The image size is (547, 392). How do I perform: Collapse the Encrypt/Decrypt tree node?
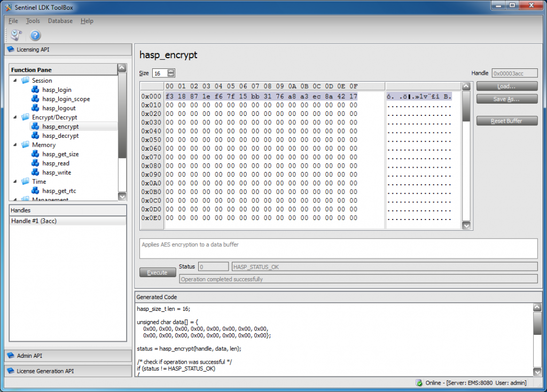[x=15, y=117]
